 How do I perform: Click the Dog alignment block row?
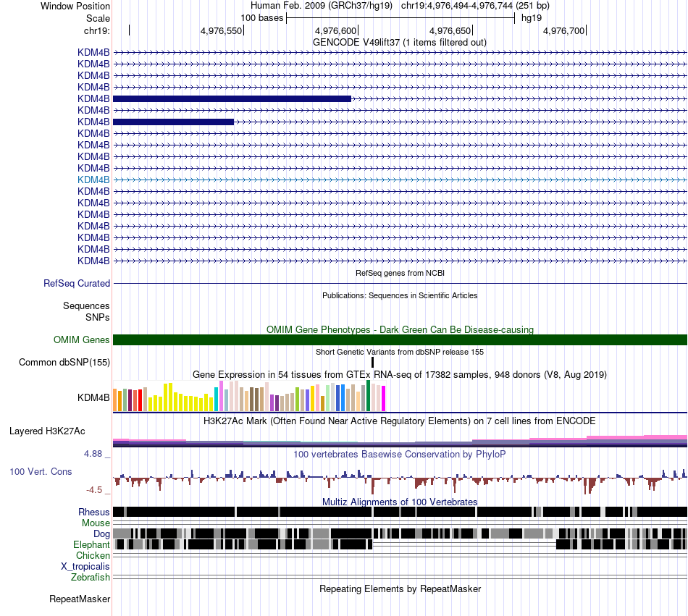tap(400, 533)
